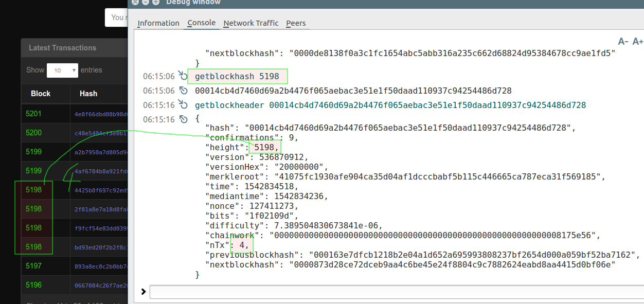This screenshot has height=304, width=644.
Task: Click the "bits": "1f02109d" line
Action: [x=252, y=216]
